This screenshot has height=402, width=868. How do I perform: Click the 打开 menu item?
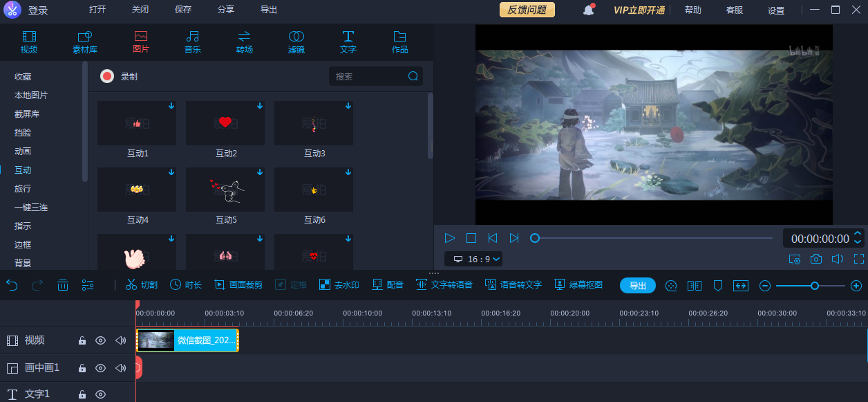pyautogui.click(x=97, y=10)
